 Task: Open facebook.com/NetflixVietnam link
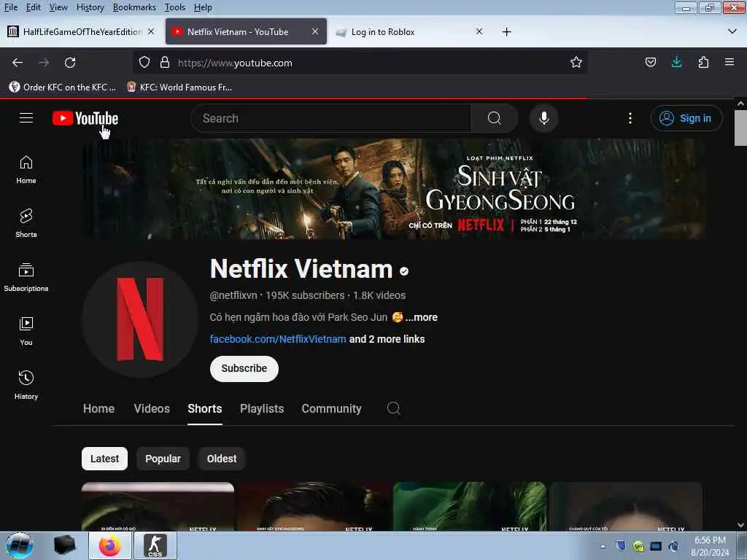(278, 339)
